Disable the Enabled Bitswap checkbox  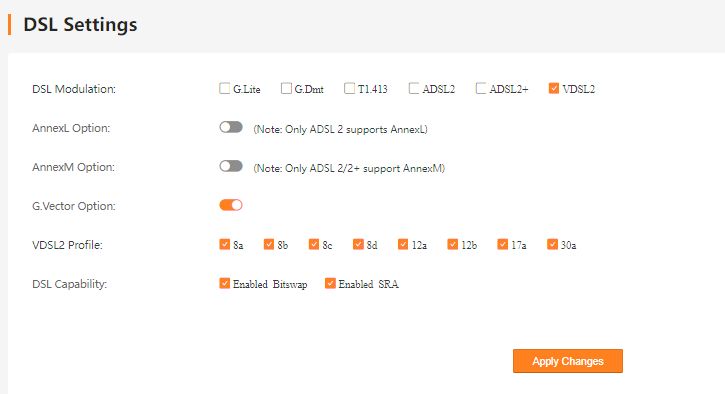[224, 283]
